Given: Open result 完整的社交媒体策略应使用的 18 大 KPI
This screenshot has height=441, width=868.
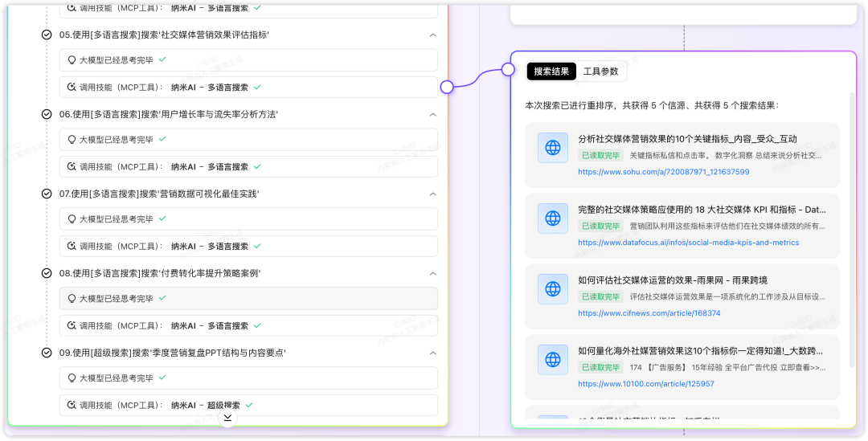Looking at the screenshot, I should (x=702, y=210).
